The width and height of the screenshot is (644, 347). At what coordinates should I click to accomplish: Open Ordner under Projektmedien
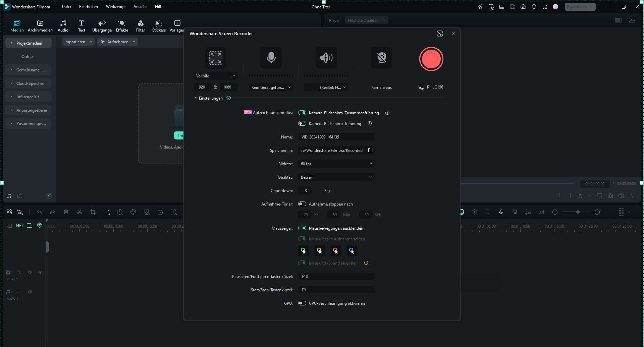pos(28,56)
